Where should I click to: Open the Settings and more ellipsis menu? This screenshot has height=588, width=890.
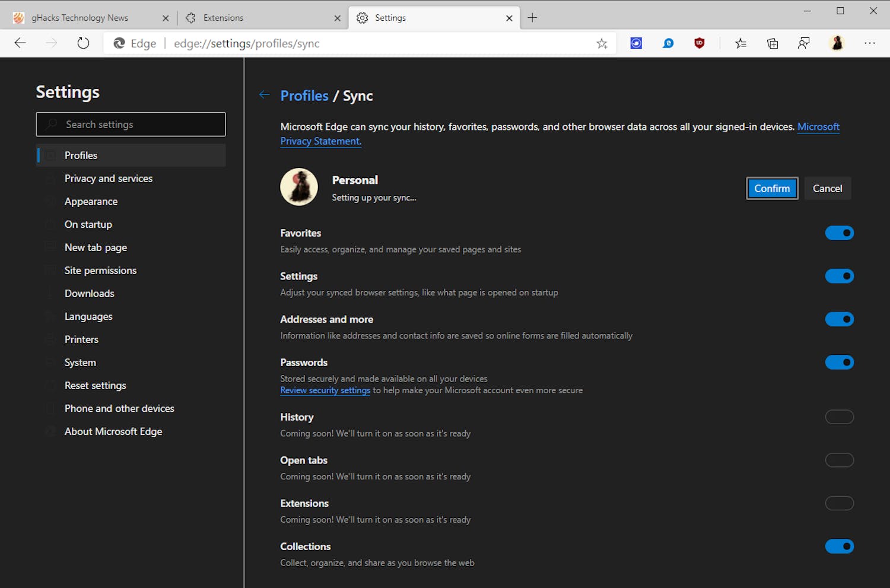pyautogui.click(x=870, y=43)
